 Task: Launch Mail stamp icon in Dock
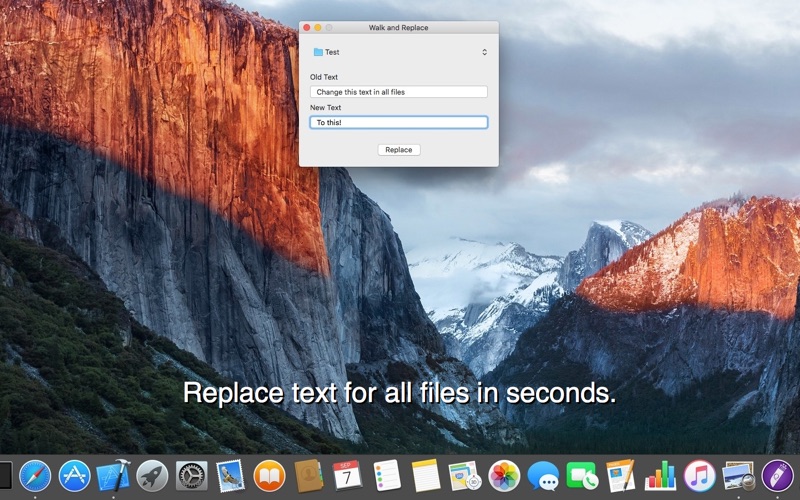(x=230, y=476)
